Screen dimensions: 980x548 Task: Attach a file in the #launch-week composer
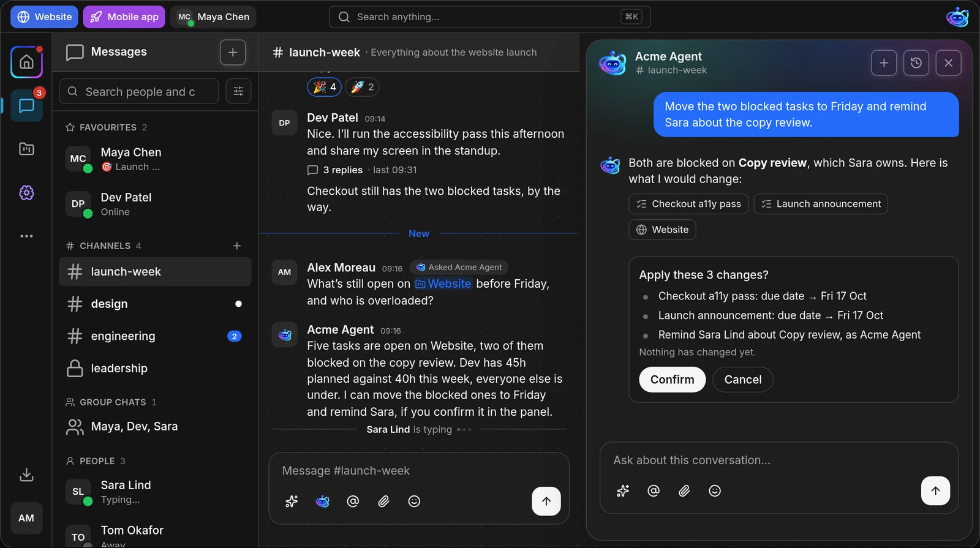pyautogui.click(x=383, y=501)
